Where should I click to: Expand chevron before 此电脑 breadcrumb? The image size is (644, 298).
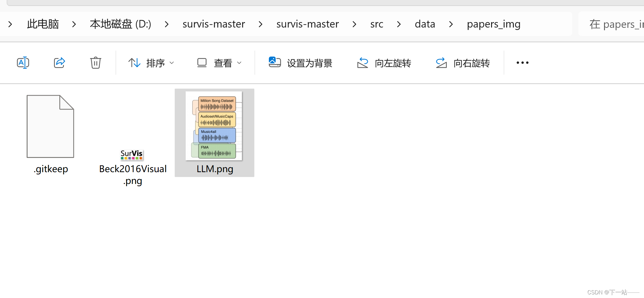10,24
